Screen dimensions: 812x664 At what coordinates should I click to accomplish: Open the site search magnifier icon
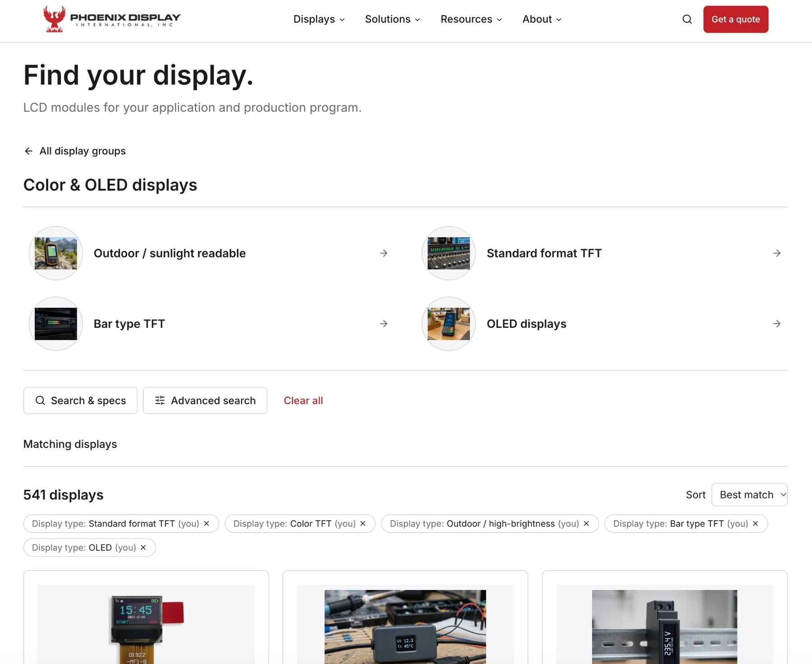coord(687,19)
